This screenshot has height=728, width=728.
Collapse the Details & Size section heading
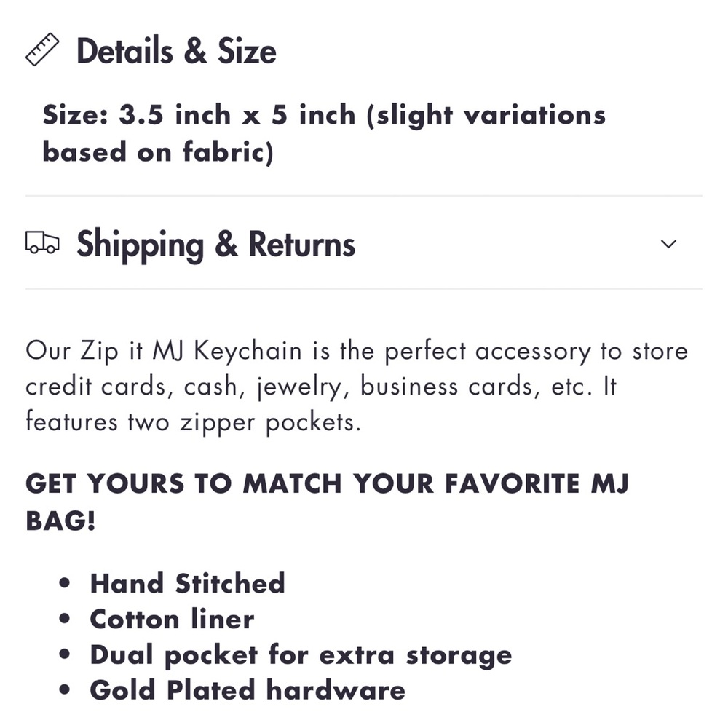[176, 52]
